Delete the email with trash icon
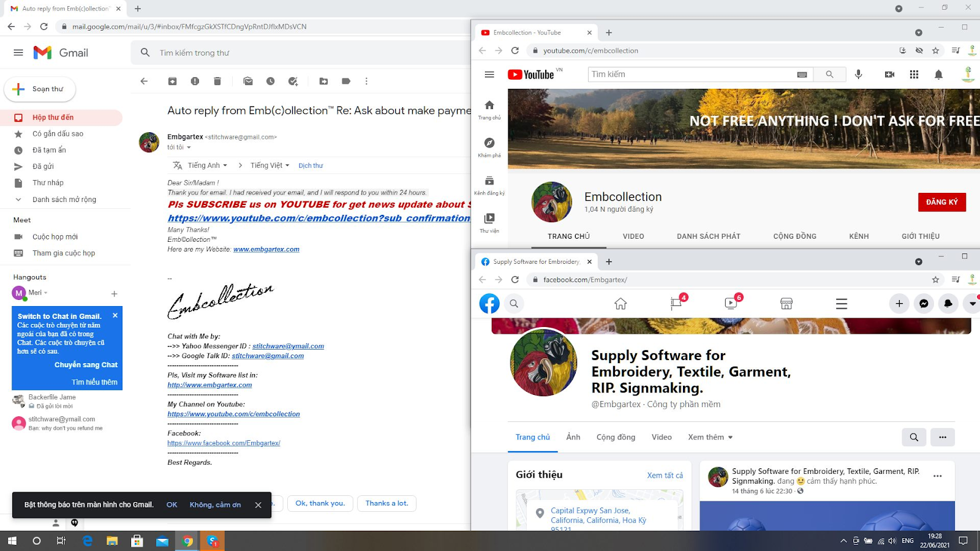This screenshot has width=980, height=551. 217,81
